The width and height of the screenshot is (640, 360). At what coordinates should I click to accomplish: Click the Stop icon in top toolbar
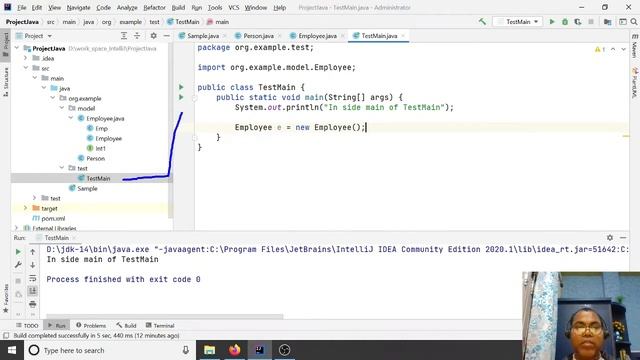coord(591,22)
